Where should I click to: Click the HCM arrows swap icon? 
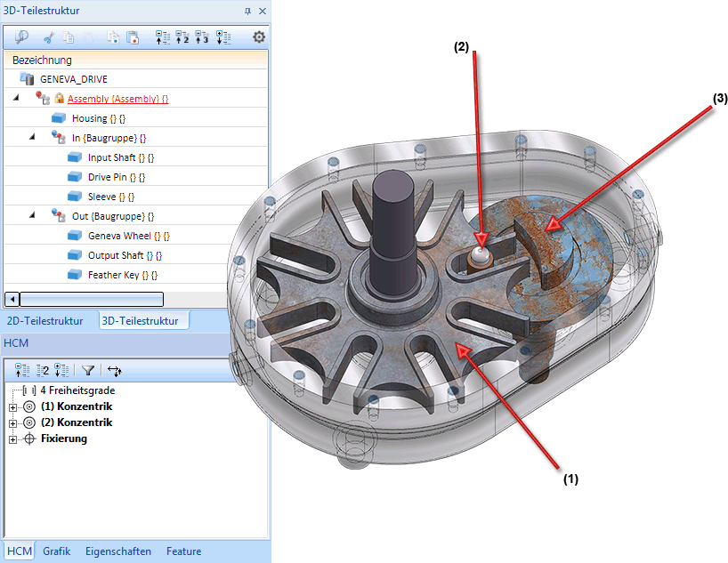(115, 370)
